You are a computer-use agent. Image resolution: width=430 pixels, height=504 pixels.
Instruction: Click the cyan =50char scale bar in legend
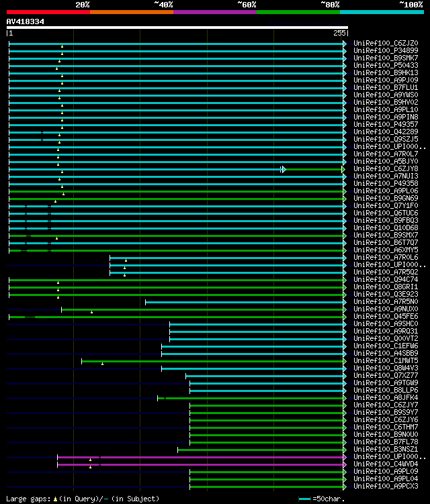click(304, 499)
